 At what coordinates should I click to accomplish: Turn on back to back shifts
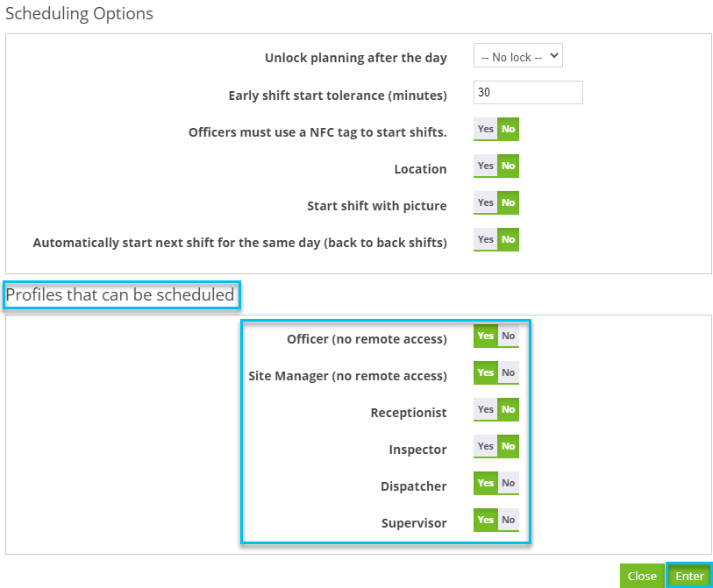[485, 239]
